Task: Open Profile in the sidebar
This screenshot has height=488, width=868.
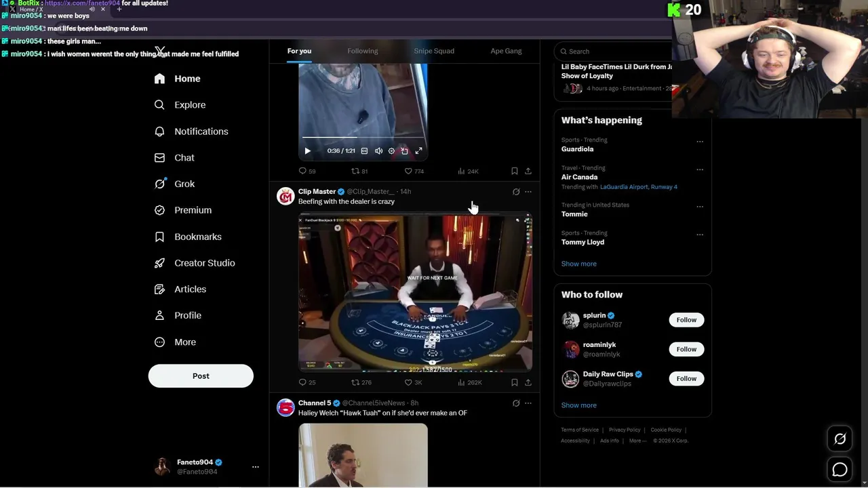Action: pos(177,315)
